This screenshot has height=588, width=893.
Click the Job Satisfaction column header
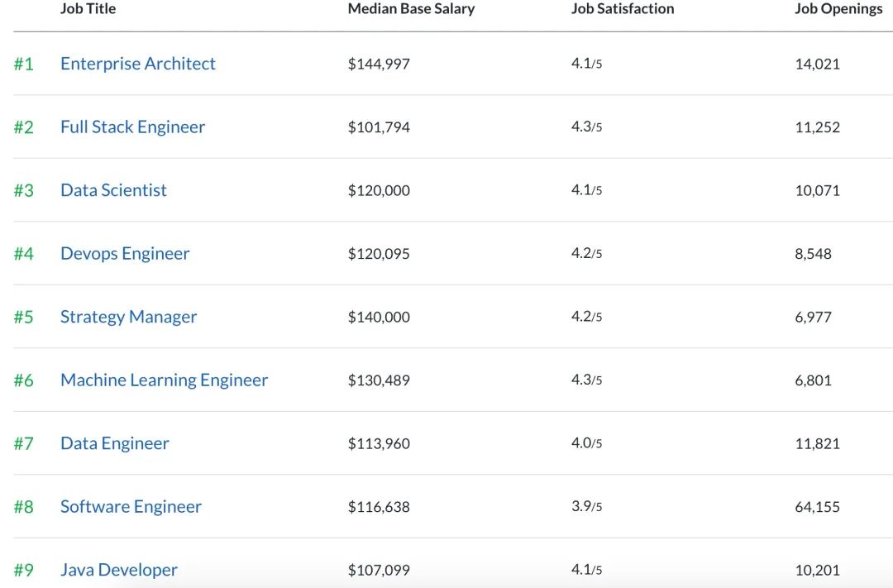[x=623, y=9]
